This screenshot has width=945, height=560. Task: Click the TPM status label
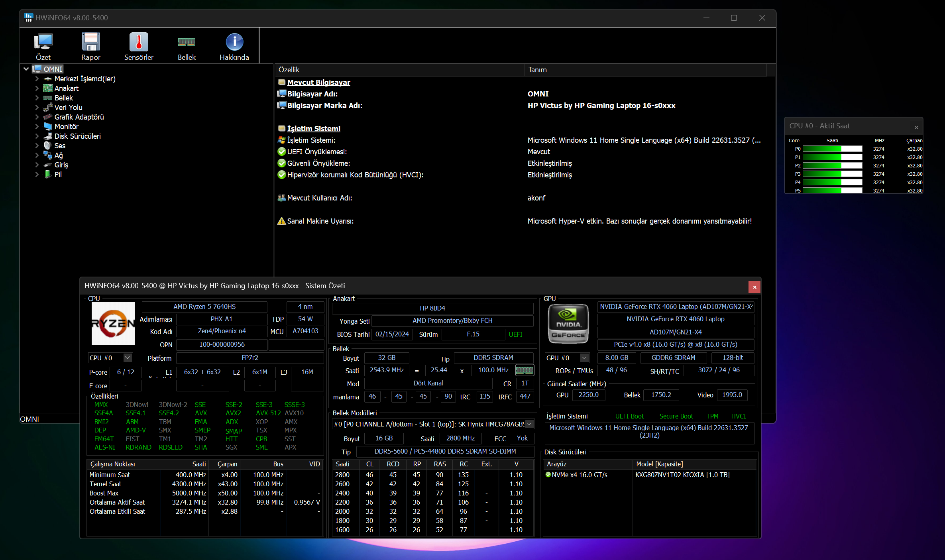pyautogui.click(x=712, y=416)
